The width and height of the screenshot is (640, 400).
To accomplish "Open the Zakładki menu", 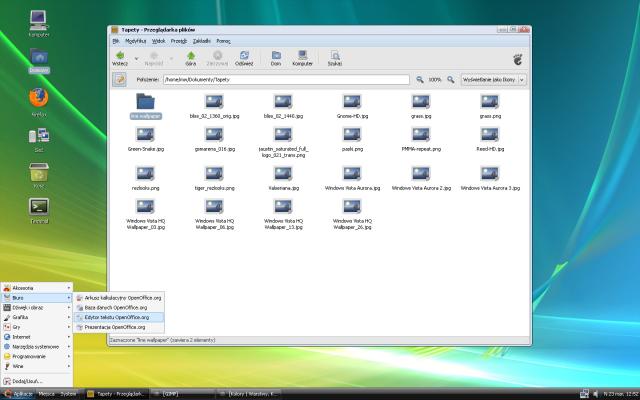I will (x=202, y=41).
